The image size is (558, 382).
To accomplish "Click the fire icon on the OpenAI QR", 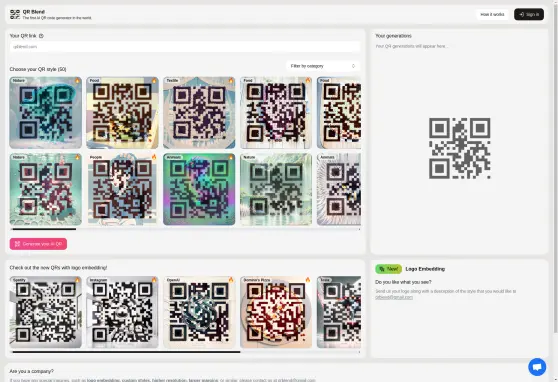I will 231,280.
